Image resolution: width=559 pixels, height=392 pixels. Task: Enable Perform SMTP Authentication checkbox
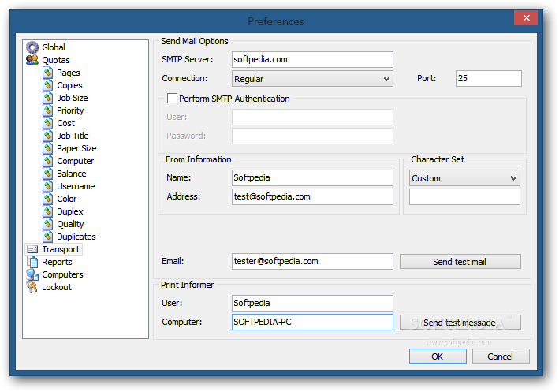172,98
